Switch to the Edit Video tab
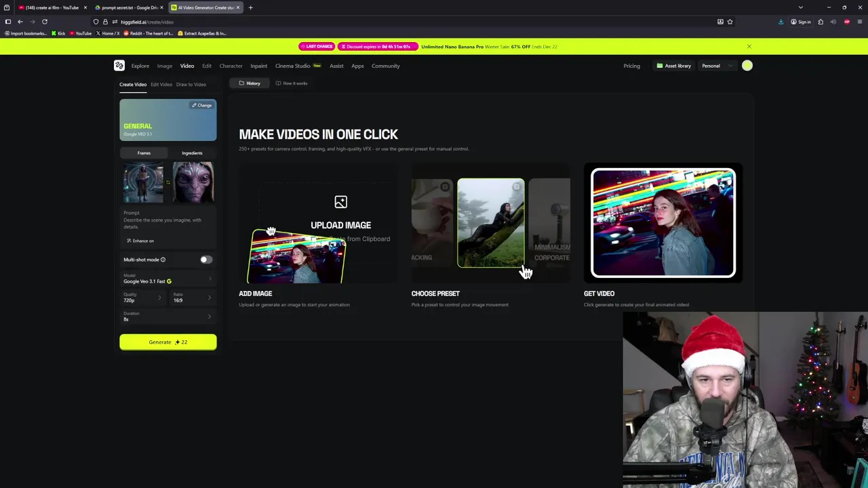Image resolution: width=868 pixels, height=488 pixels. point(161,85)
